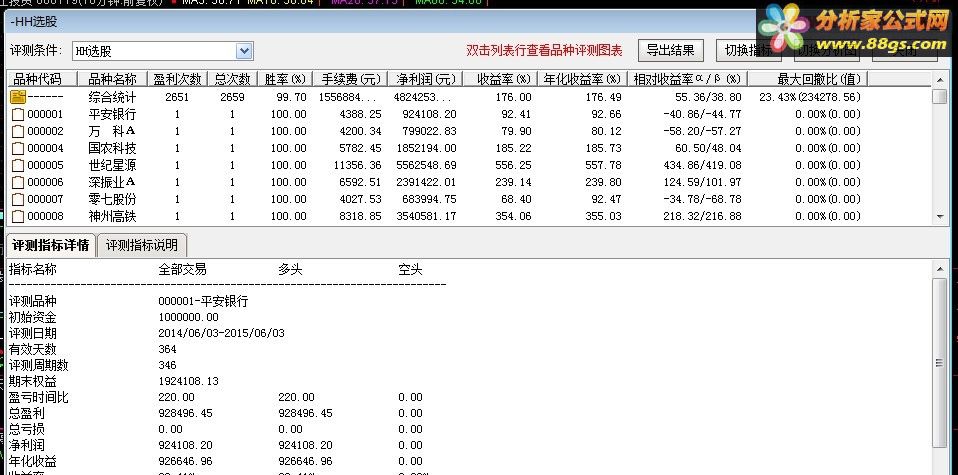Click annualized return value 355.03
Image resolution: width=958 pixels, height=475 pixels.
[x=603, y=216]
